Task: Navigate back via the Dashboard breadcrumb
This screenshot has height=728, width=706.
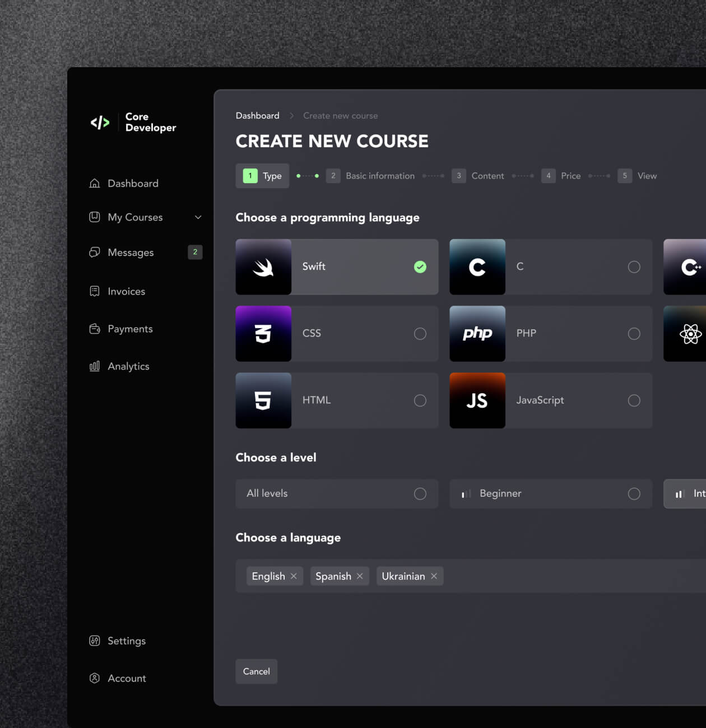Action: 257,115
